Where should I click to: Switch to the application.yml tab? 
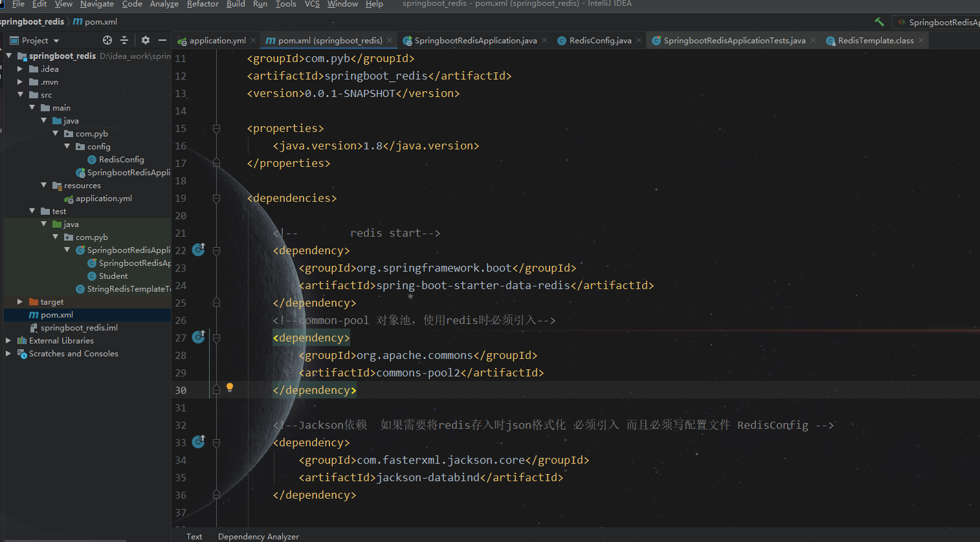click(x=217, y=40)
